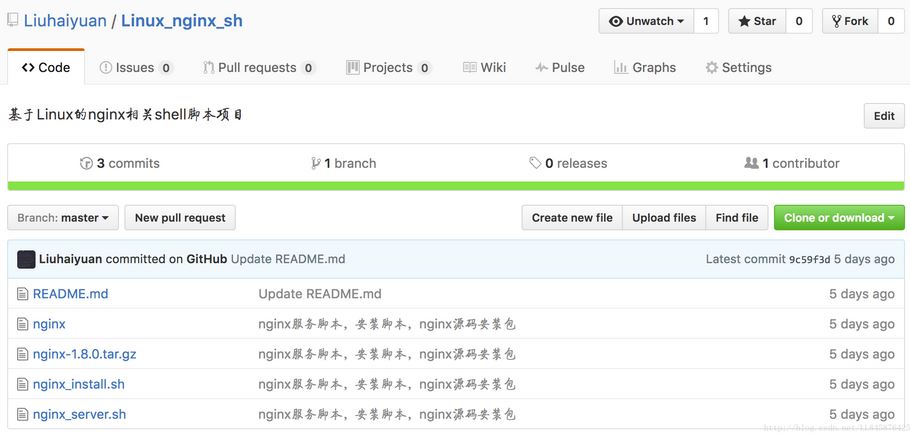Click New pull request button

180,218
